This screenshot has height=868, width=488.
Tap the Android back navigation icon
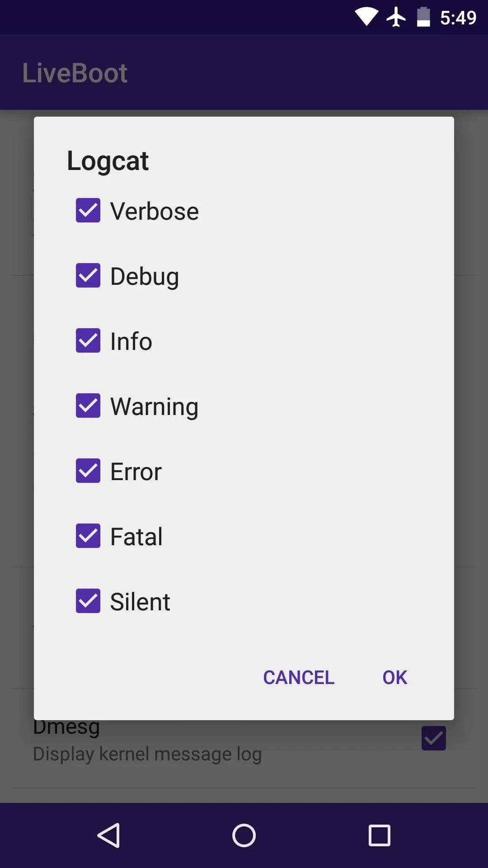109,835
